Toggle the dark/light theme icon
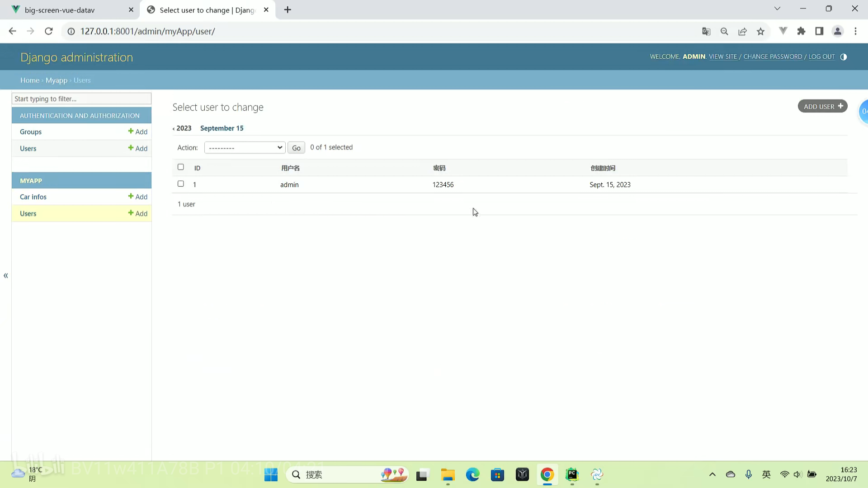The image size is (868, 488). (843, 57)
